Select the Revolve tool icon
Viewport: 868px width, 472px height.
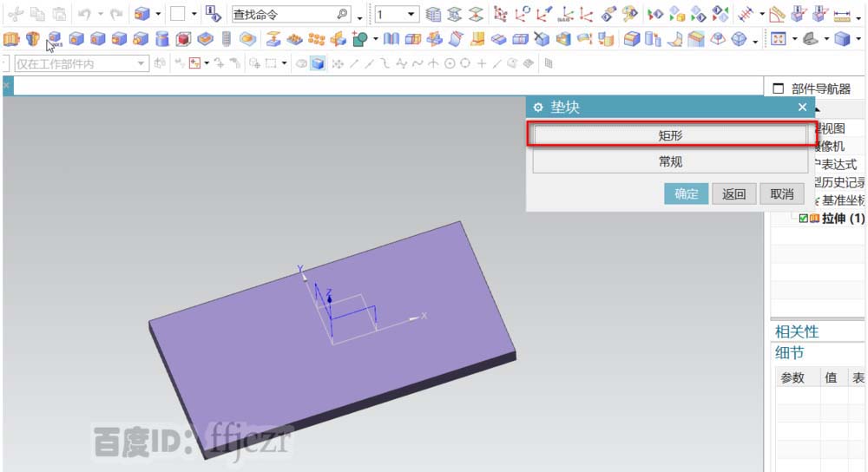coord(33,39)
